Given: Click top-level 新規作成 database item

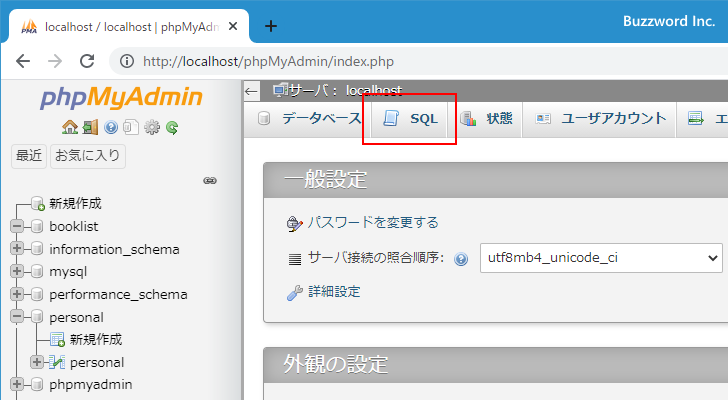Looking at the screenshot, I should (x=75, y=204).
